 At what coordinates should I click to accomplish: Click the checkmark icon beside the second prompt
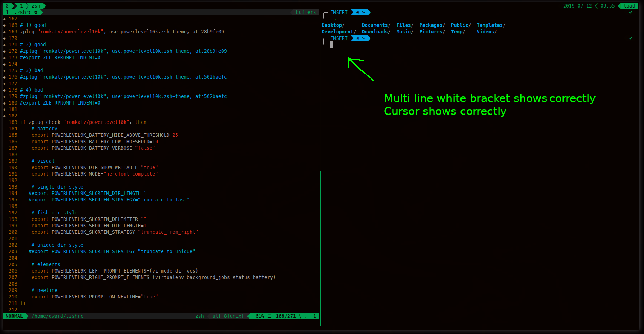tap(630, 38)
